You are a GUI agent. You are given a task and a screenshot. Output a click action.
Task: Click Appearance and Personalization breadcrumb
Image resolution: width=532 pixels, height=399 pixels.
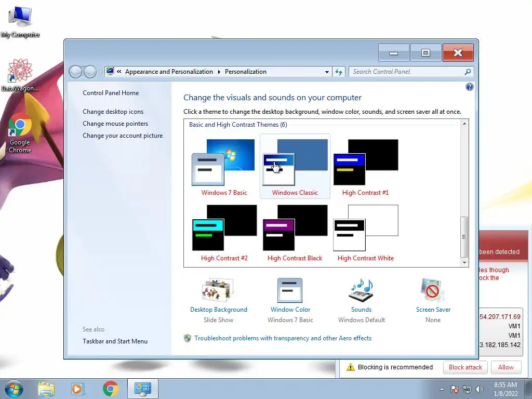pos(169,72)
